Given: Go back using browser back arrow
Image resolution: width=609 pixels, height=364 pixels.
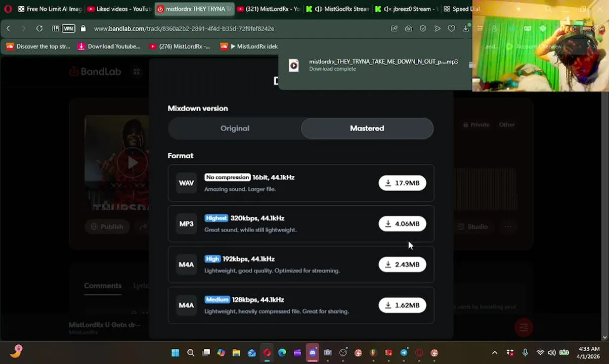Looking at the screenshot, I should [8, 29].
